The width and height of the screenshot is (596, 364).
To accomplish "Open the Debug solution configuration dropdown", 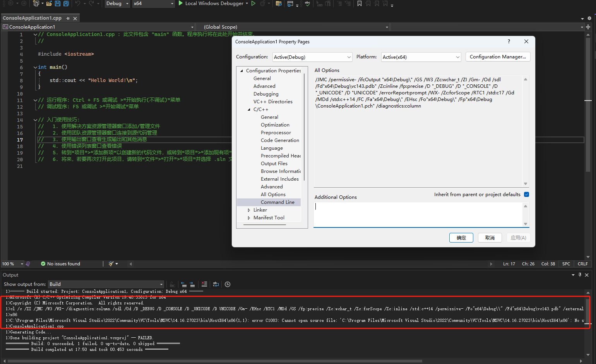I will pyautogui.click(x=118, y=3).
